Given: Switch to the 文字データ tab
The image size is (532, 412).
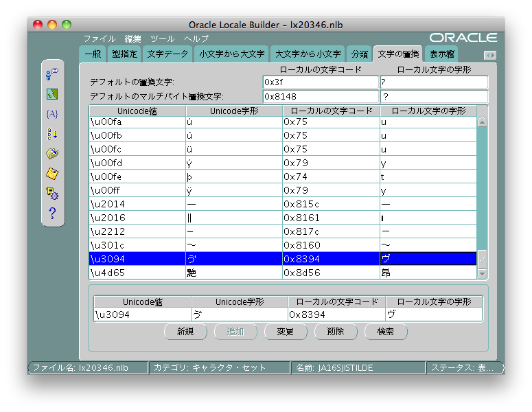Looking at the screenshot, I should coord(167,54).
